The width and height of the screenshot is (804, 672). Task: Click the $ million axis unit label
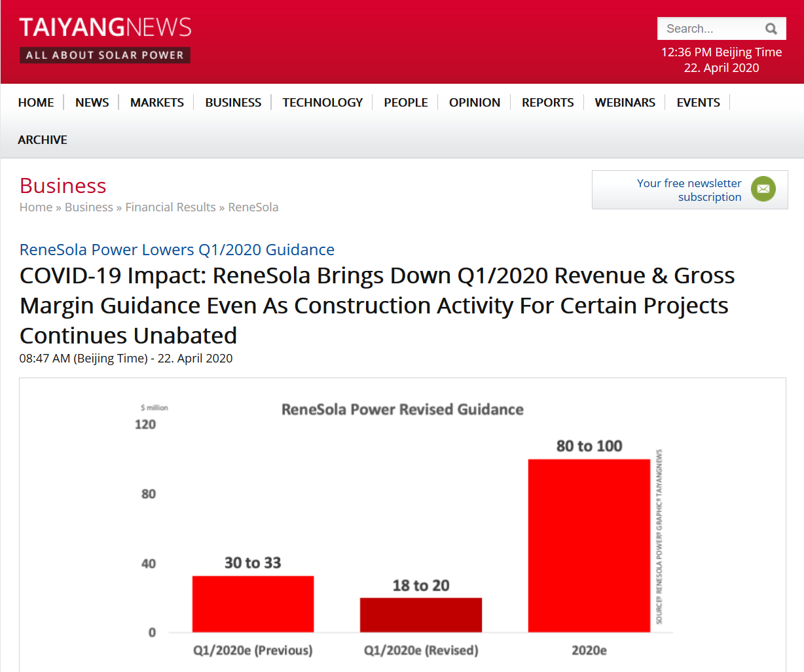(155, 408)
